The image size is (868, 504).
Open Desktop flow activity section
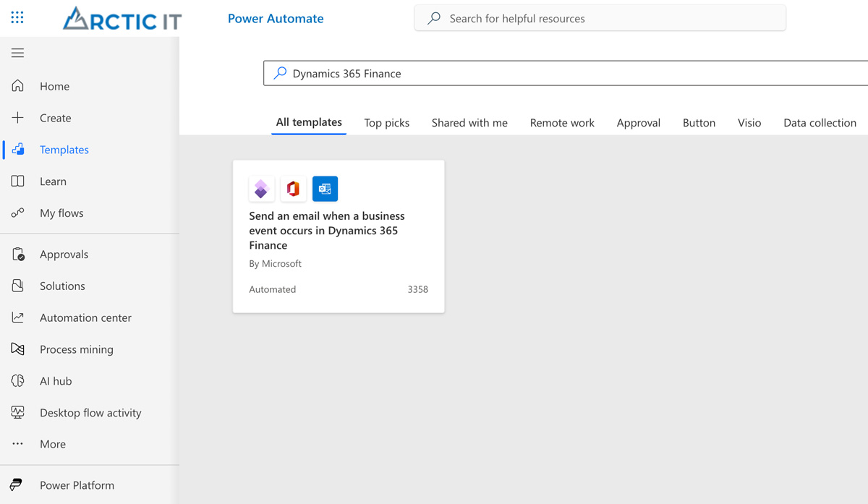(90, 413)
